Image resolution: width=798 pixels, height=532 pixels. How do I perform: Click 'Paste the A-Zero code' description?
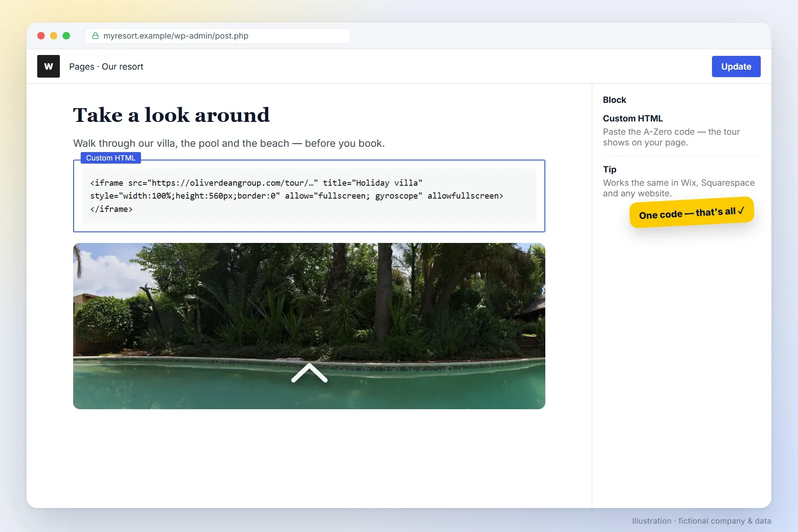tap(671, 137)
